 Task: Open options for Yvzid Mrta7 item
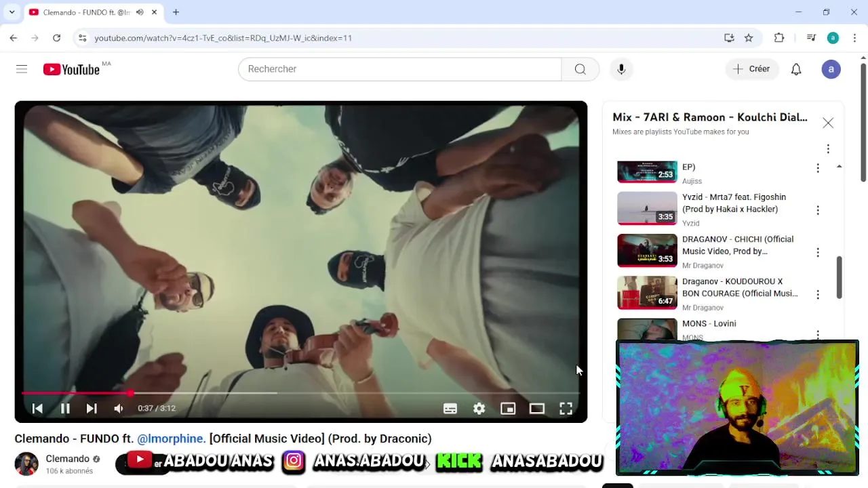[x=818, y=210]
